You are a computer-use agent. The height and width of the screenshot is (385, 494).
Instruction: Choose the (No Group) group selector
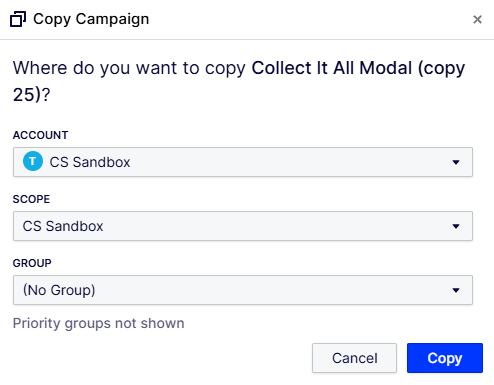[x=243, y=290]
